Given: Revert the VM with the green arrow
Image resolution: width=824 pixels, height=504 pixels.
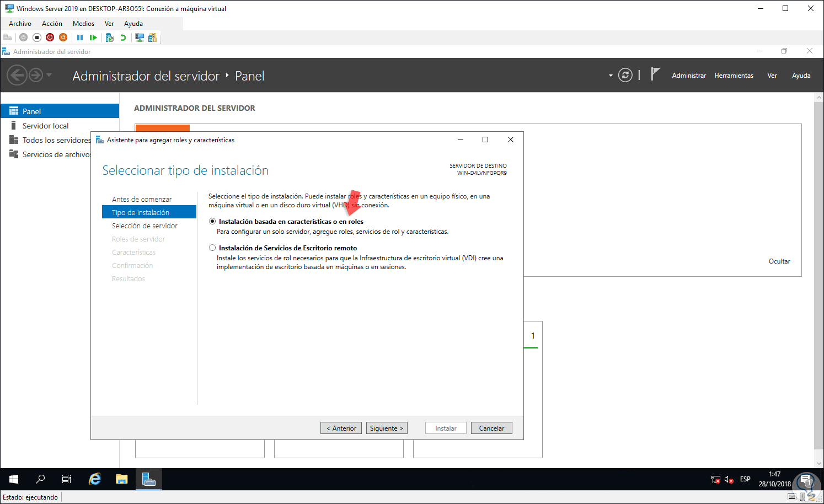Looking at the screenshot, I should [123, 37].
